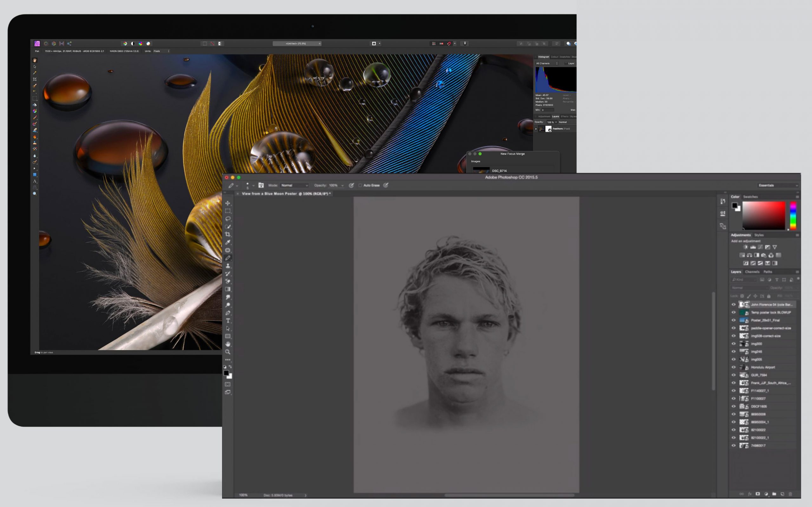
Task: Open the Mode dropdown set to Normal
Action: pos(294,185)
